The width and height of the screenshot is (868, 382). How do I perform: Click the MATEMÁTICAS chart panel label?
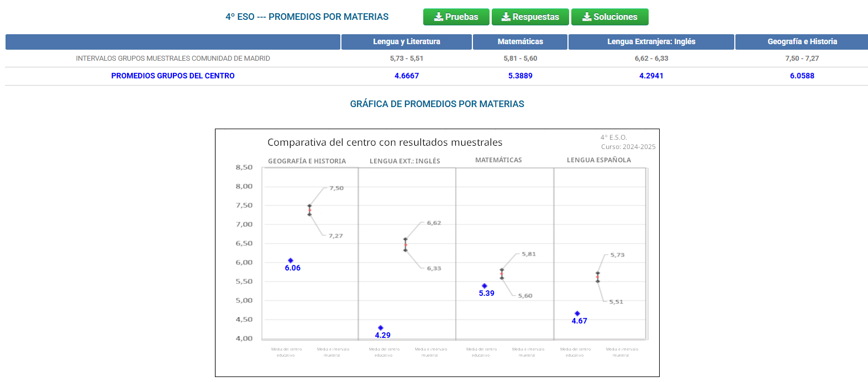[498, 160]
